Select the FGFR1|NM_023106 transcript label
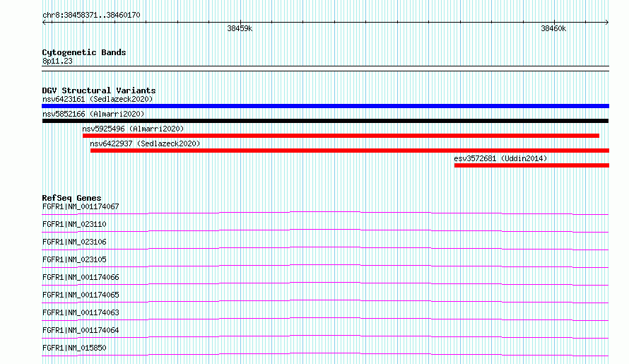This screenshot has height=364, width=629. tap(74, 242)
